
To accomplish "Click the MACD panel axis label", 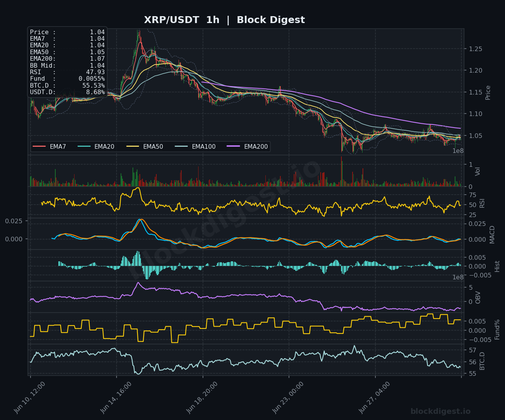I will (x=492, y=234).
